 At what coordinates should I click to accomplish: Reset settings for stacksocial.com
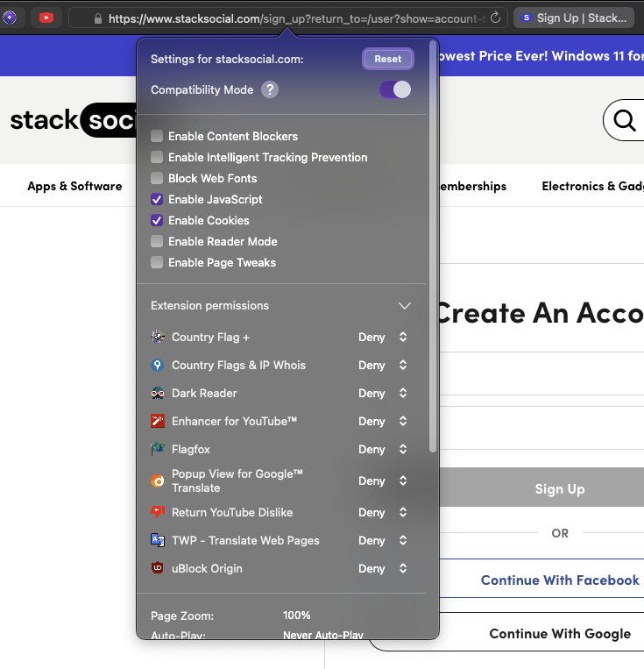pos(387,59)
